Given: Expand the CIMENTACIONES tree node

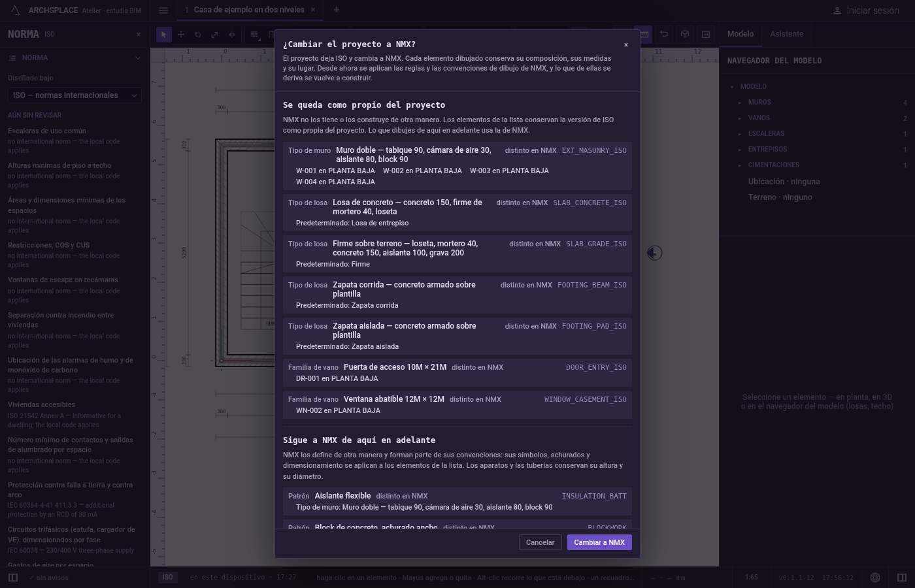Looking at the screenshot, I should coord(740,165).
